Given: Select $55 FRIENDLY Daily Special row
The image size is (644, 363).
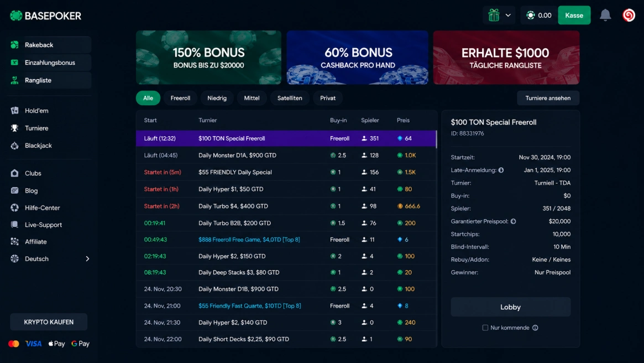Looking at the screenshot, I should coord(286,172).
